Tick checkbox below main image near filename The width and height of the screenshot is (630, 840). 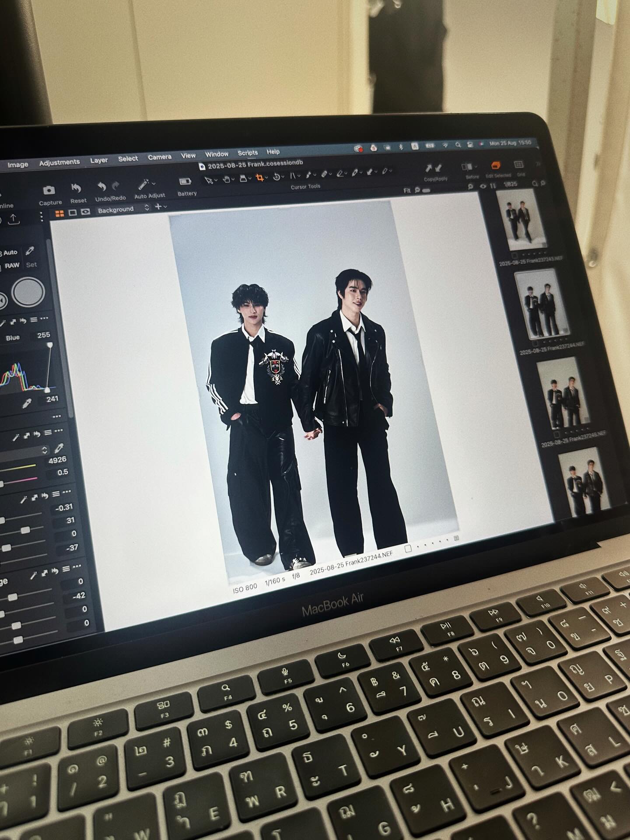coord(408,549)
